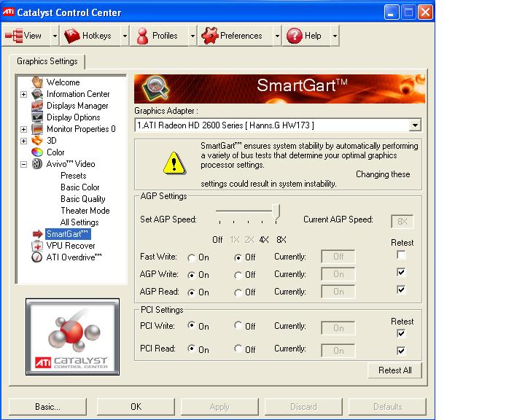Set AGP Write to Off
The width and height of the screenshot is (525, 420).
pos(238,275)
